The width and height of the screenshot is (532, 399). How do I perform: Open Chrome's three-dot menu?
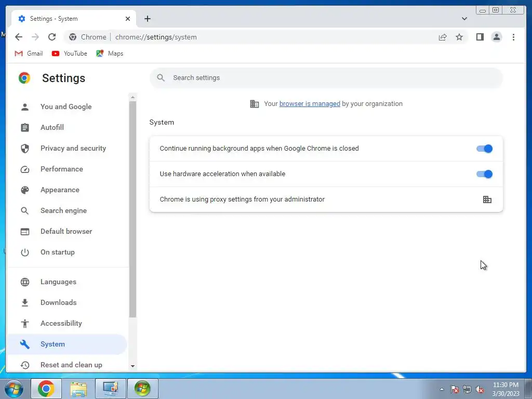coord(513,37)
